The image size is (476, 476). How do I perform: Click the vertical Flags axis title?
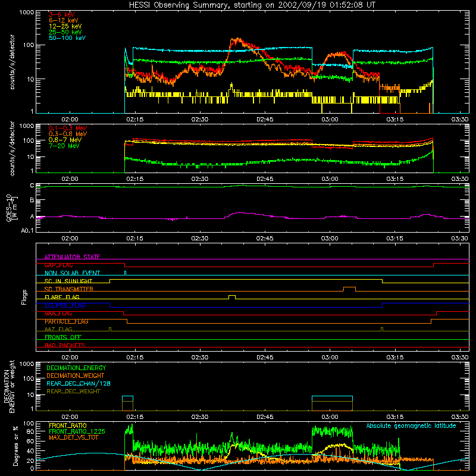tap(24, 297)
